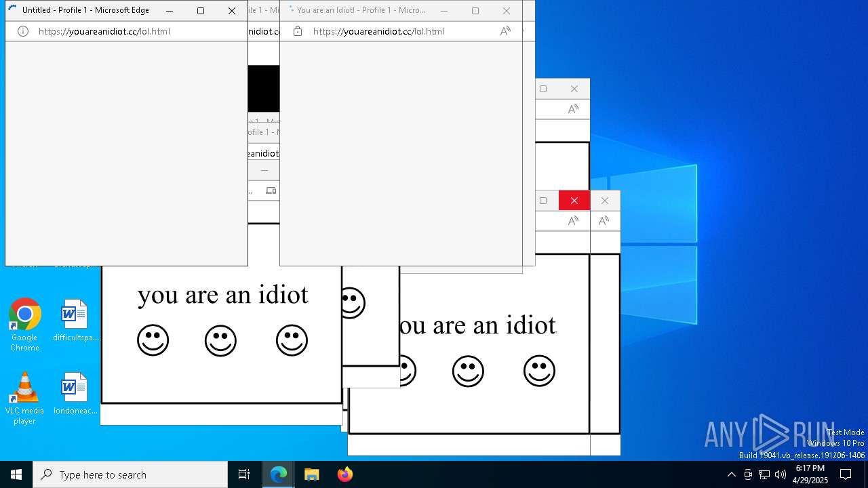Open londoneac Word document on desktop
The image size is (868, 488).
75,394
